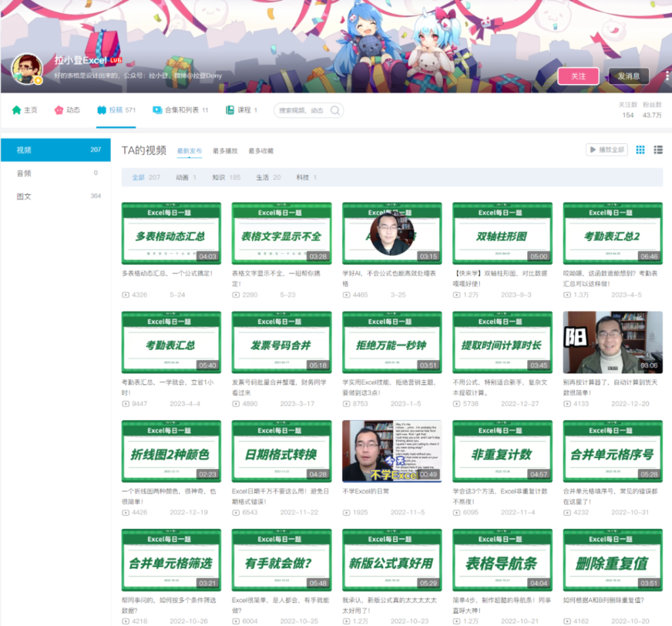This screenshot has height=626, width=672.
Task: Select 图文 364 in the sidebar
Action: click(56, 196)
